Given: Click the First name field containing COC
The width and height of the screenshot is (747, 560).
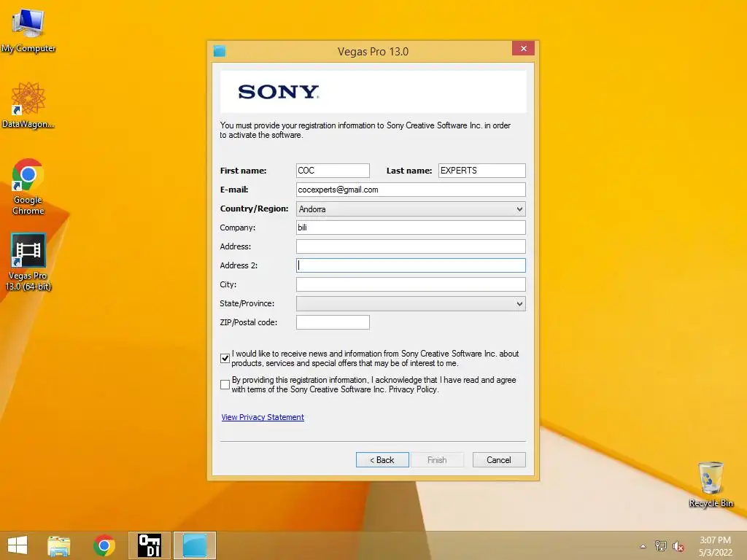Looking at the screenshot, I should (333, 171).
